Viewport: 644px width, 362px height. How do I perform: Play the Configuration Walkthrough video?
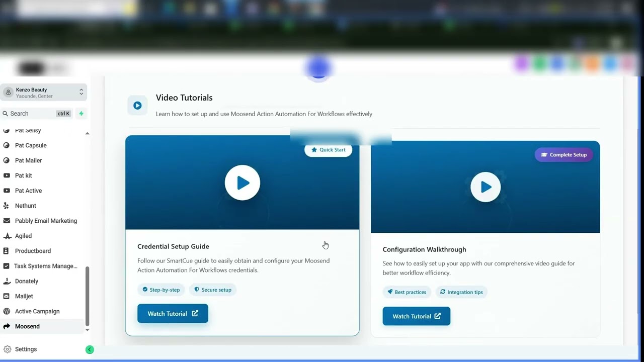pos(486,187)
